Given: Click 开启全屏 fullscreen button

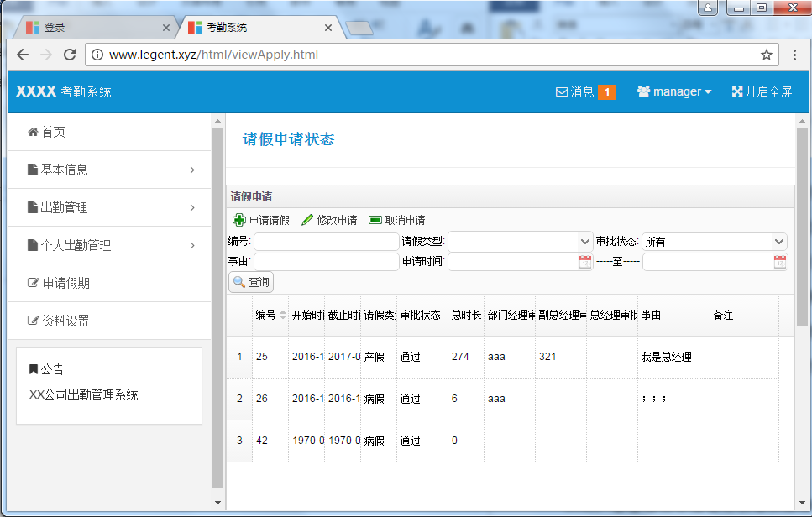Looking at the screenshot, I should click(x=762, y=91).
